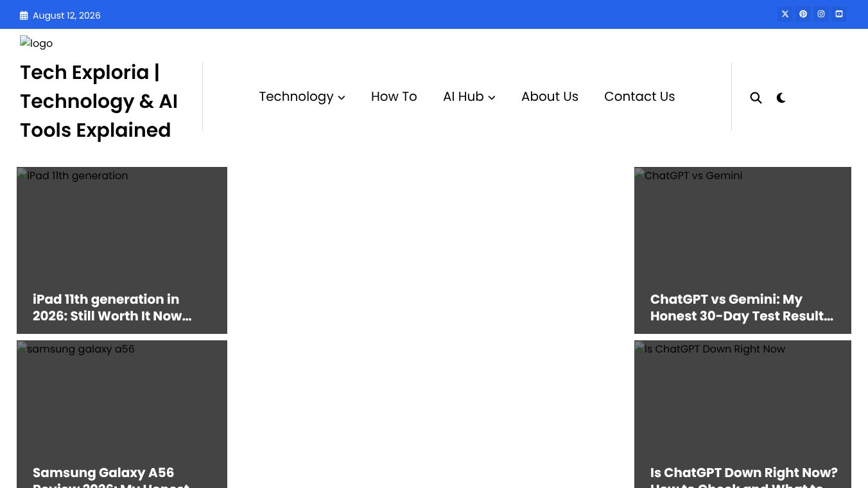Viewport: 868px width, 488px height.
Task: Click the image placeholder labeled "ChatGPT vs Gemini"
Action: point(743,250)
